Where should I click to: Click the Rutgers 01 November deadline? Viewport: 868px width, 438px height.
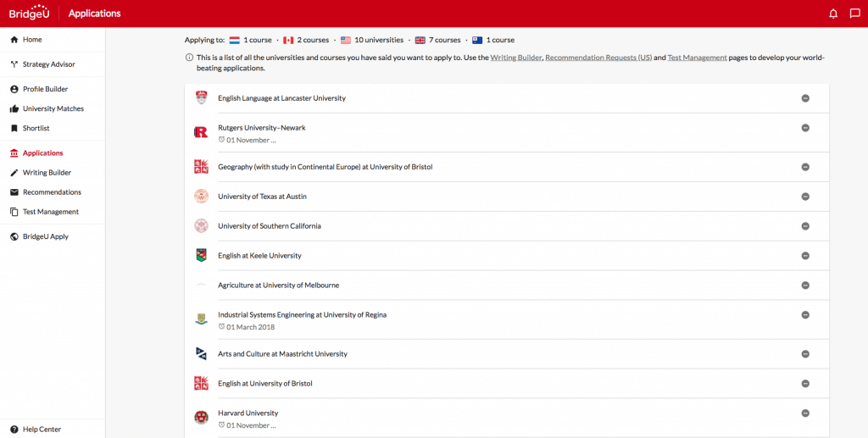click(247, 140)
